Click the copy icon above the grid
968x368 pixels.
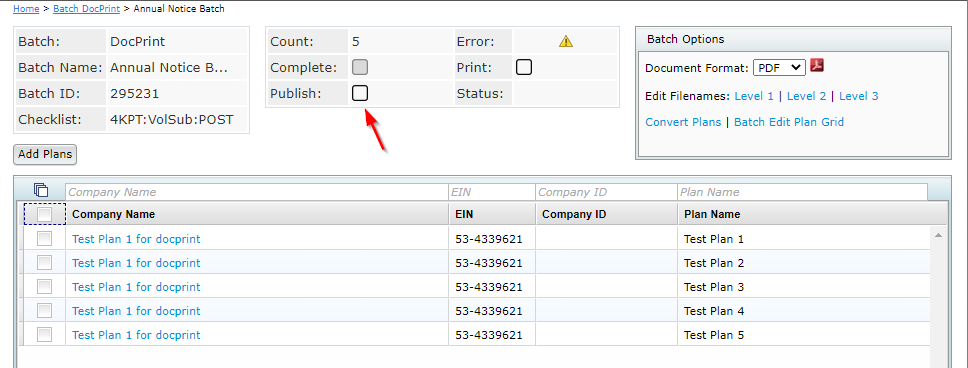(x=41, y=190)
